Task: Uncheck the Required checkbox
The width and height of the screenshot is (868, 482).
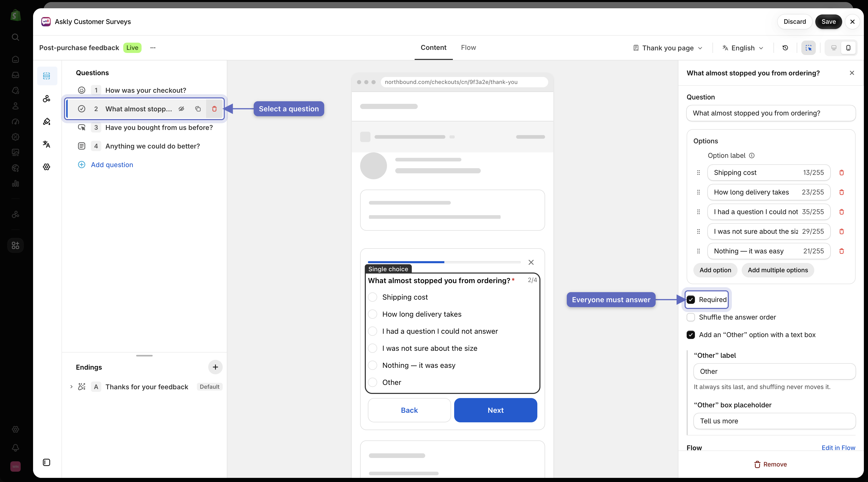Action: pyautogui.click(x=691, y=299)
